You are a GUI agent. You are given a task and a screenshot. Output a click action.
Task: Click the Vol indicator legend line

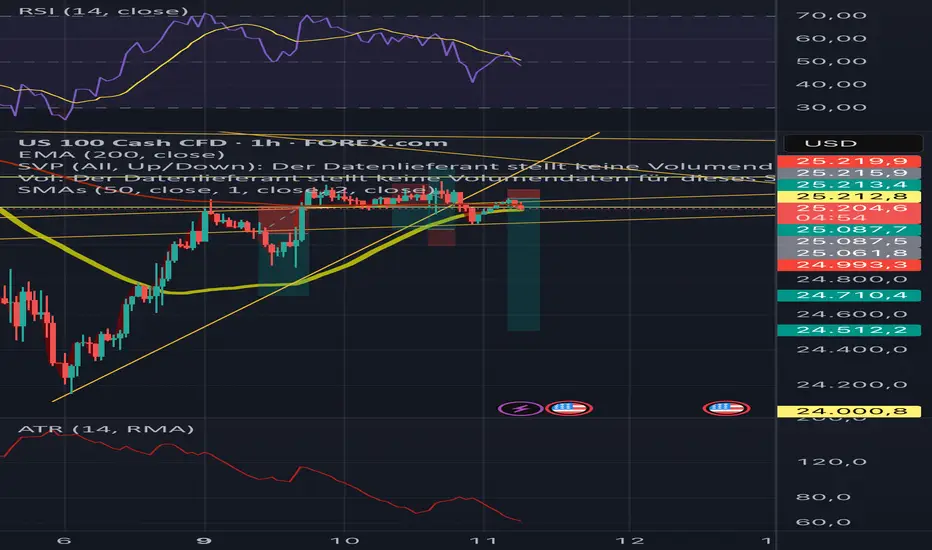[396, 178]
